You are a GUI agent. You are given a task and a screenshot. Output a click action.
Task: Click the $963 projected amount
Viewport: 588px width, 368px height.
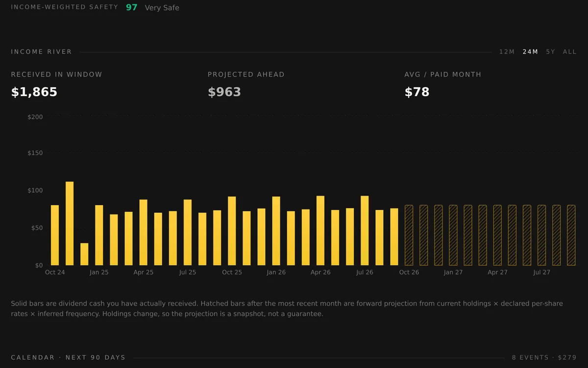pos(224,92)
